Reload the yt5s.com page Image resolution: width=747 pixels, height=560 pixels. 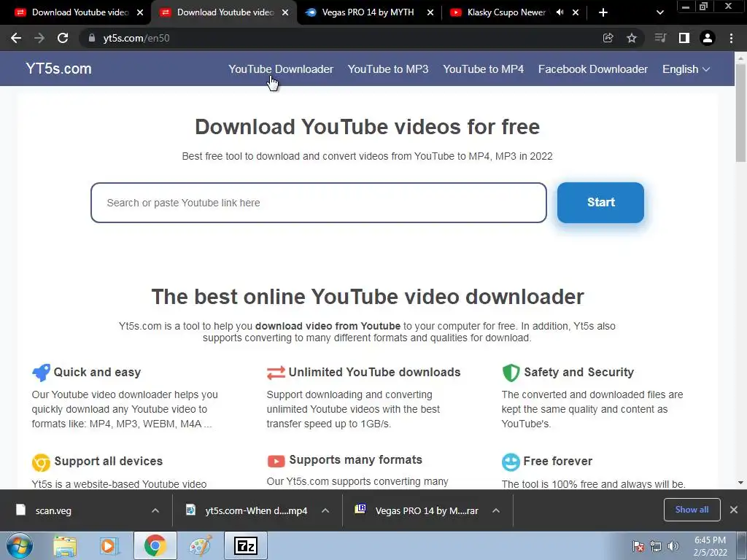(63, 38)
